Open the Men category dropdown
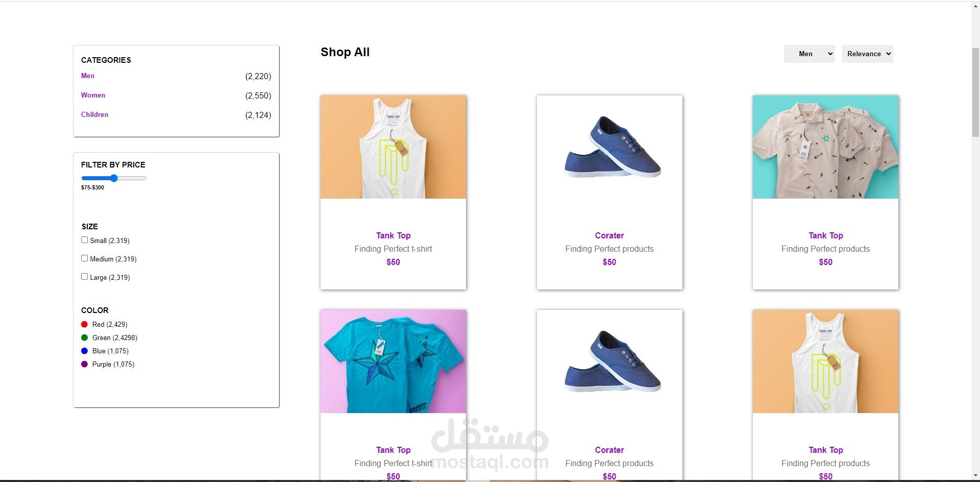980x482 pixels. (x=809, y=54)
